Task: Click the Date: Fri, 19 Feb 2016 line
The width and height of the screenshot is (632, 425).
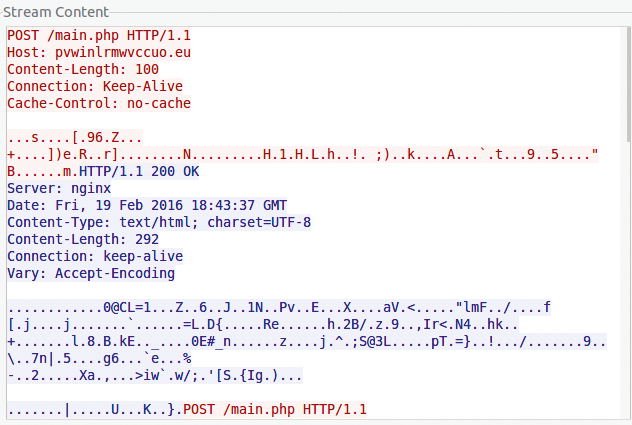Action: [147, 205]
